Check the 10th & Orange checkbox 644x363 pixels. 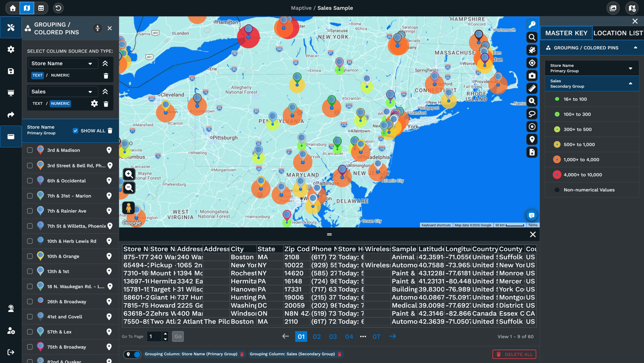point(30,256)
